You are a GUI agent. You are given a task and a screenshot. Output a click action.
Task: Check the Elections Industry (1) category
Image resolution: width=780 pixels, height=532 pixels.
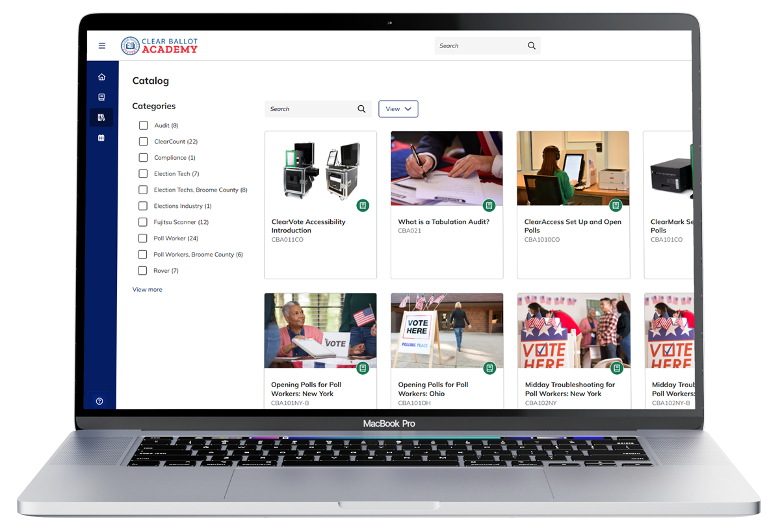pyautogui.click(x=143, y=206)
